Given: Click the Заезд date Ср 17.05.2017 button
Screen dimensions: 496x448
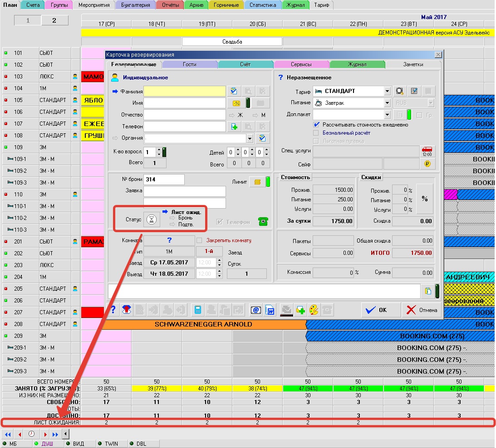Looking at the screenshot, I should pyautogui.click(x=169, y=263).
